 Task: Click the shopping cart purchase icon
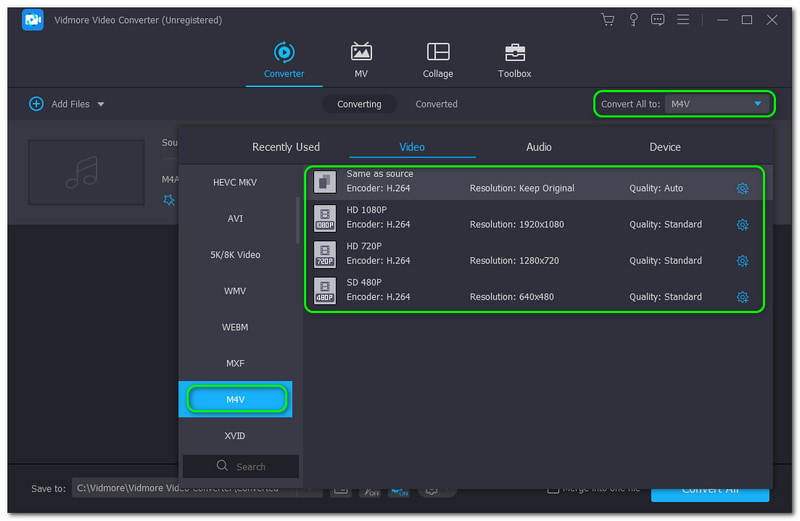(607, 20)
